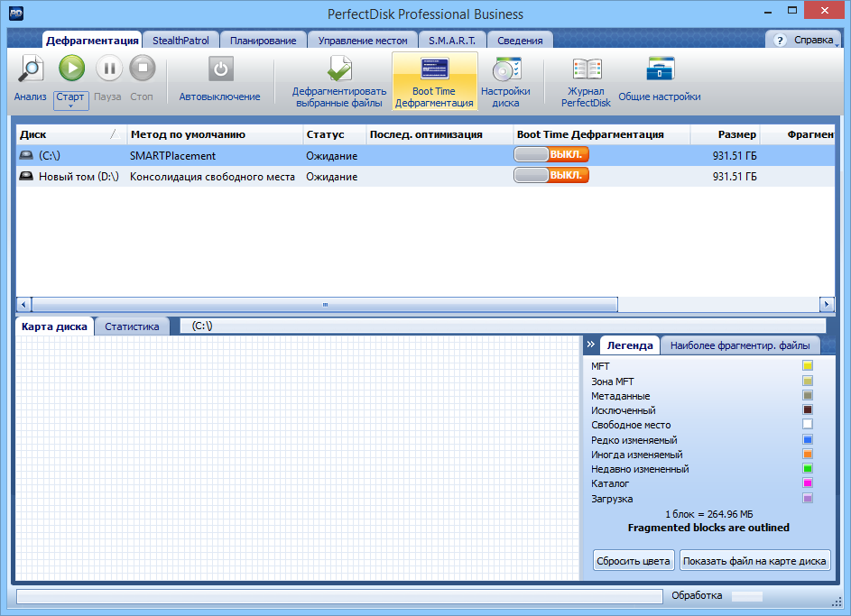Viewport: 851px width, 616px height.
Task: Switch to the Статистика tab
Action: pyautogui.click(x=132, y=326)
